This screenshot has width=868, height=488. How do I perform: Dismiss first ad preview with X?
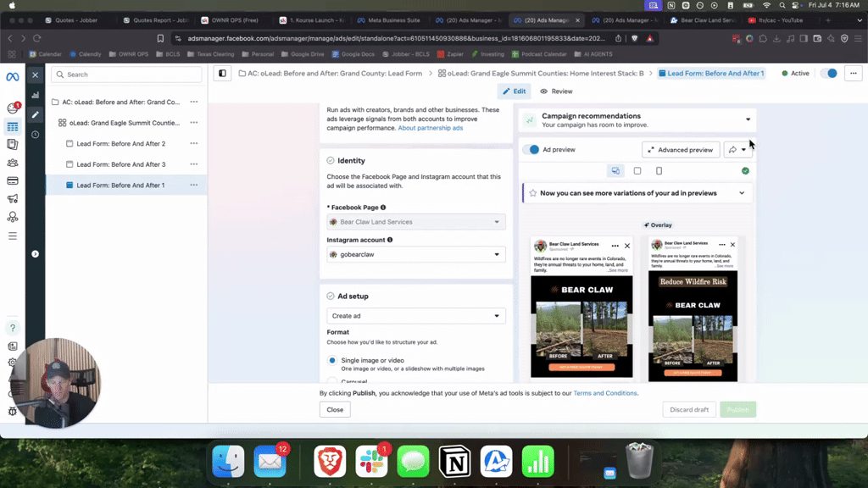[627, 246]
